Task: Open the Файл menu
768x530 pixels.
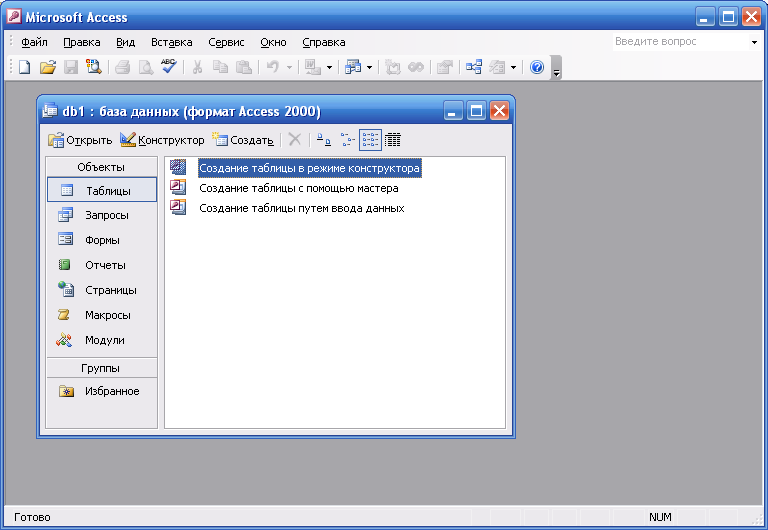Action: (x=34, y=42)
